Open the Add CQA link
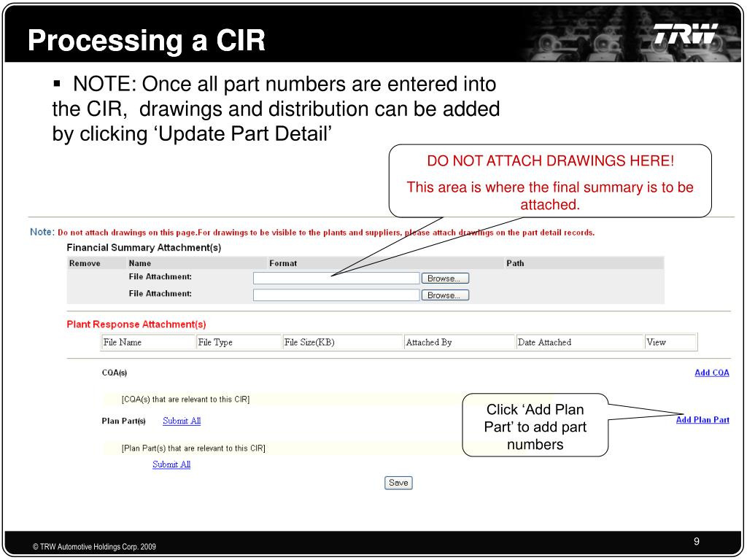Screen dimensions: 747x560 712,373
